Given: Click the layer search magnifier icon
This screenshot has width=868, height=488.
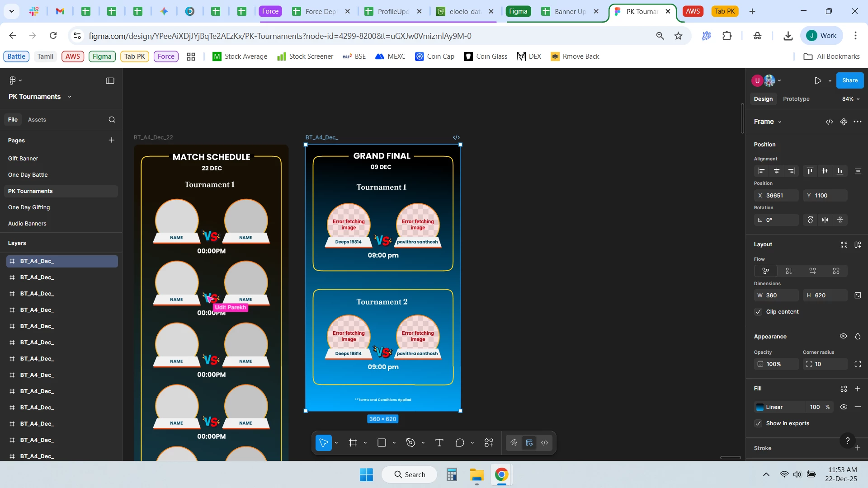Looking at the screenshot, I should (112, 120).
